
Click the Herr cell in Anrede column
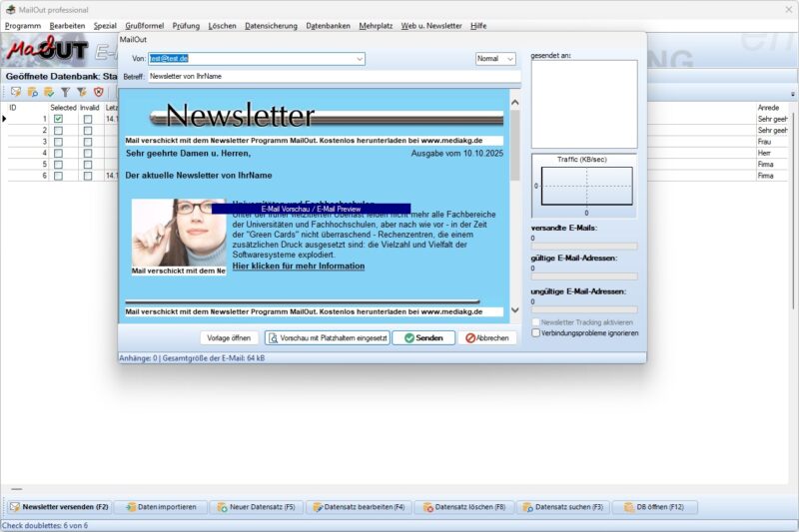coord(772,153)
